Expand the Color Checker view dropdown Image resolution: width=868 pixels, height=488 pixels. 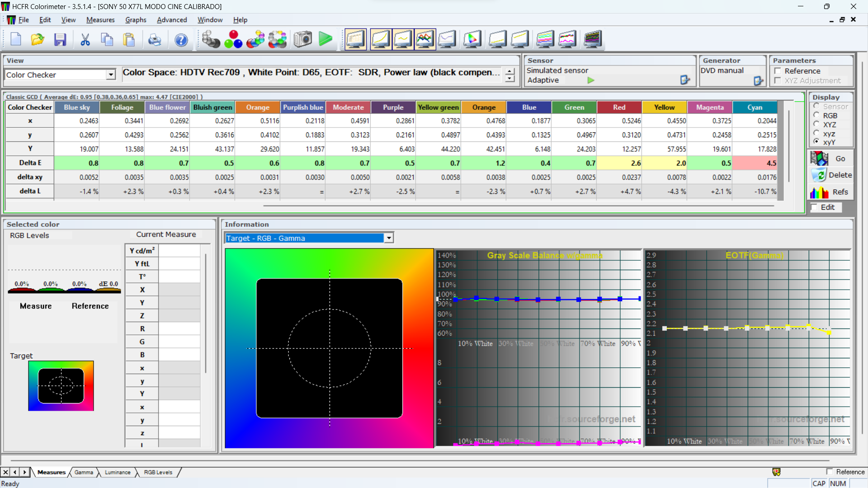click(x=111, y=75)
